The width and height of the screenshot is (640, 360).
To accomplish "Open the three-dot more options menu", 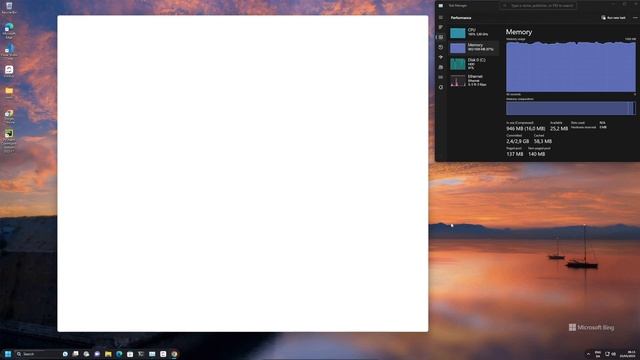I will (x=635, y=18).
